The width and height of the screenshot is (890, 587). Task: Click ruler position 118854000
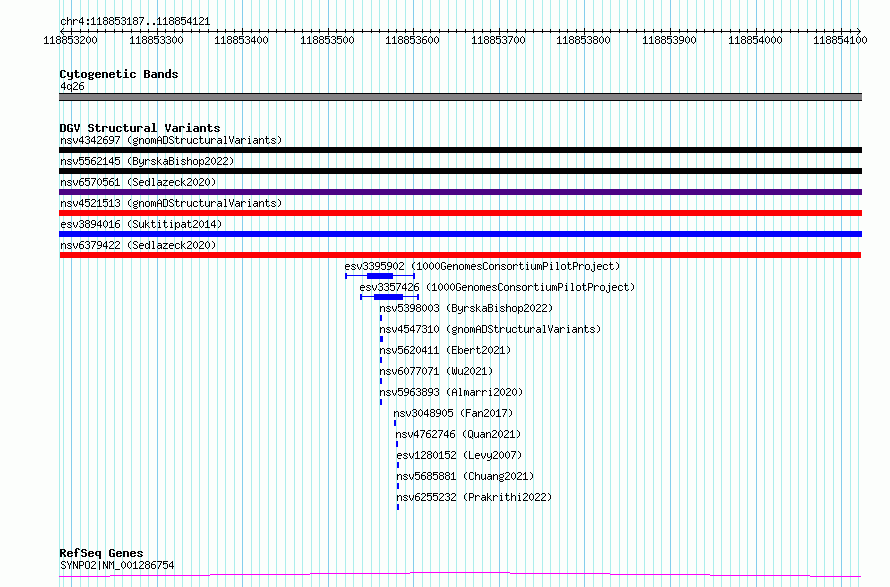[x=755, y=40]
